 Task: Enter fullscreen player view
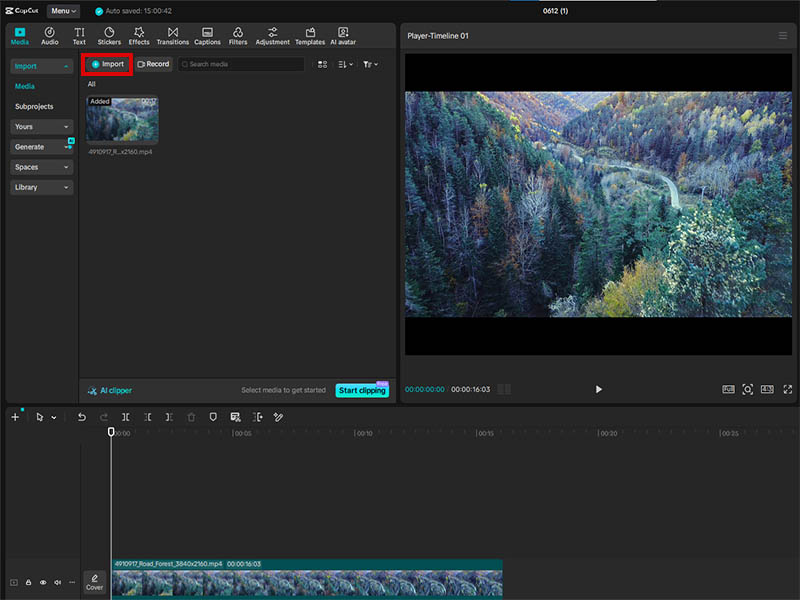[788, 389]
